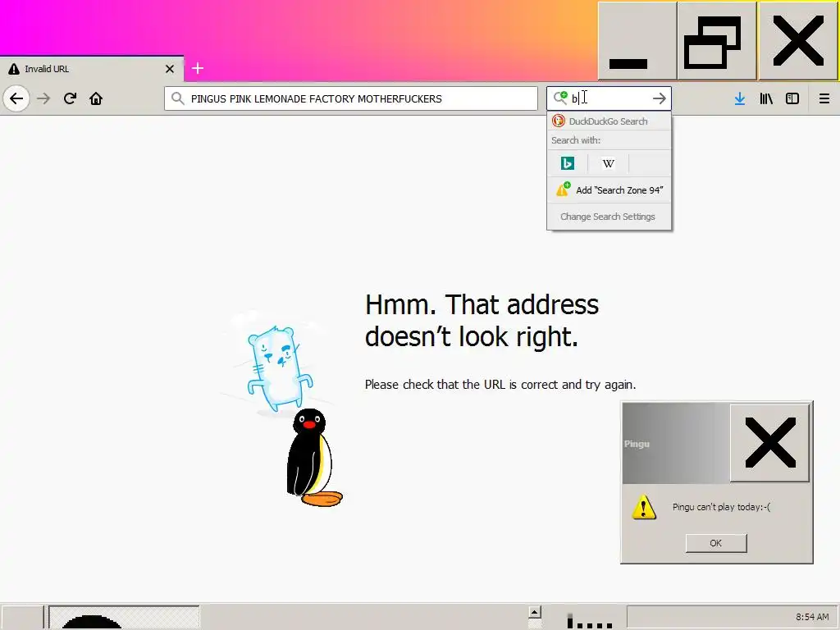Click the taskbar scroll up arrow
Image resolution: width=840 pixels, height=630 pixels.
point(535,612)
